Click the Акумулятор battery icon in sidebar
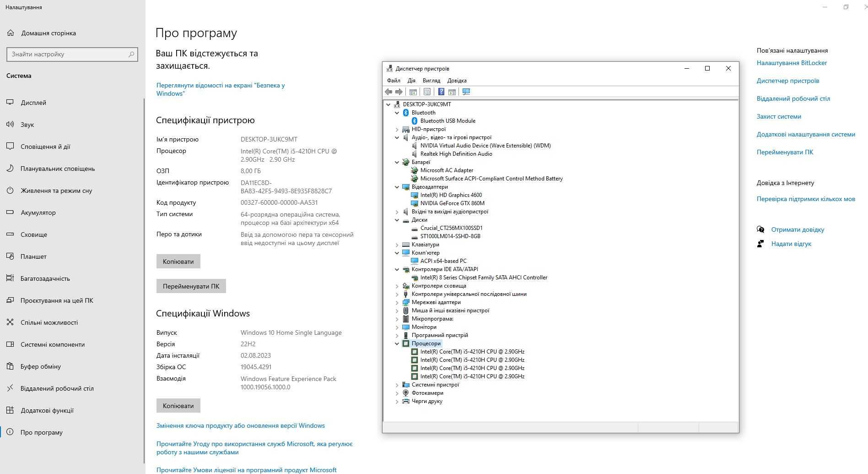This screenshot has width=868, height=474. pos(10,212)
